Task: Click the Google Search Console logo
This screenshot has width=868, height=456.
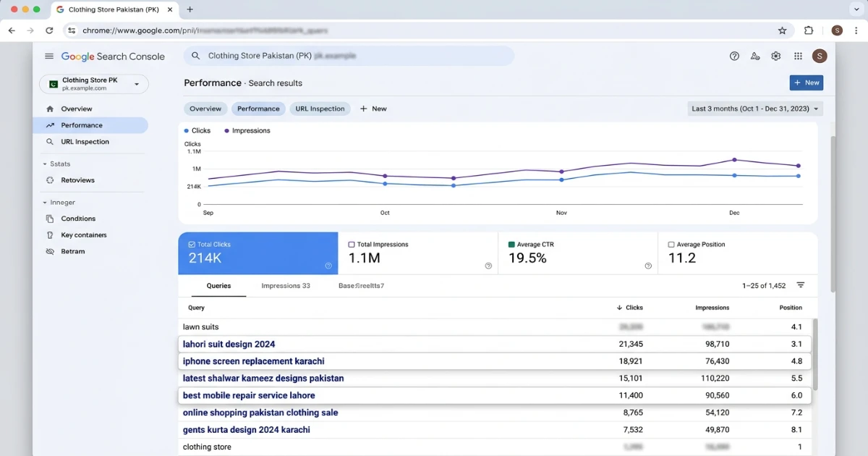Action: click(x=113, y=56)
